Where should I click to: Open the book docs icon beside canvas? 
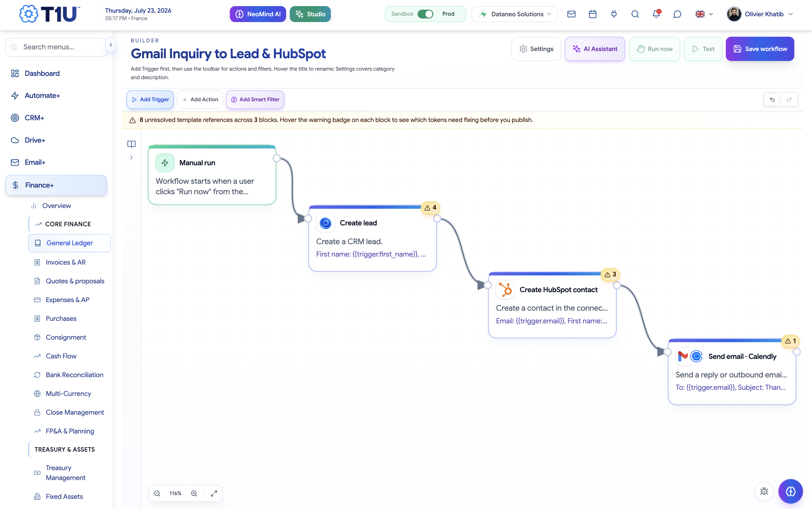pos(131,144)
